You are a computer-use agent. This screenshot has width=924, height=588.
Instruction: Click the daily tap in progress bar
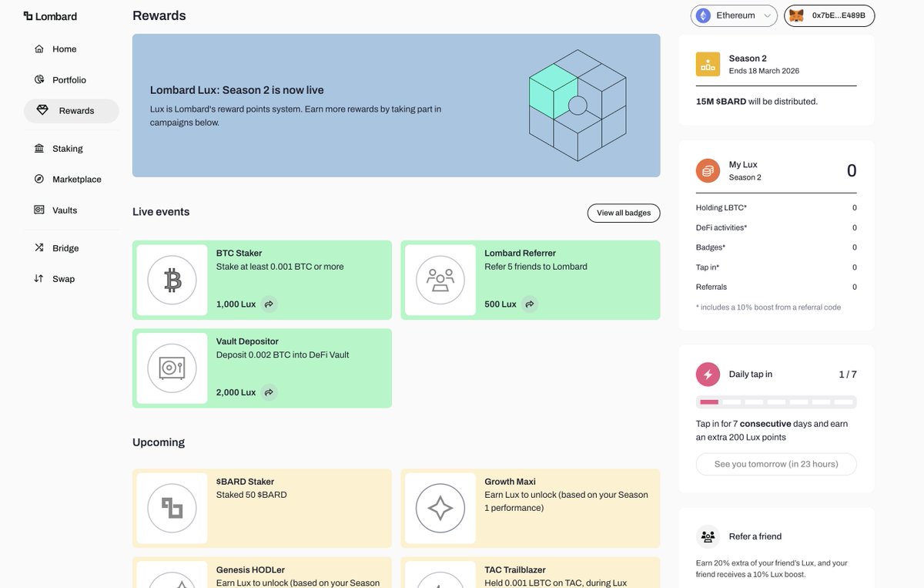[776, 402]
